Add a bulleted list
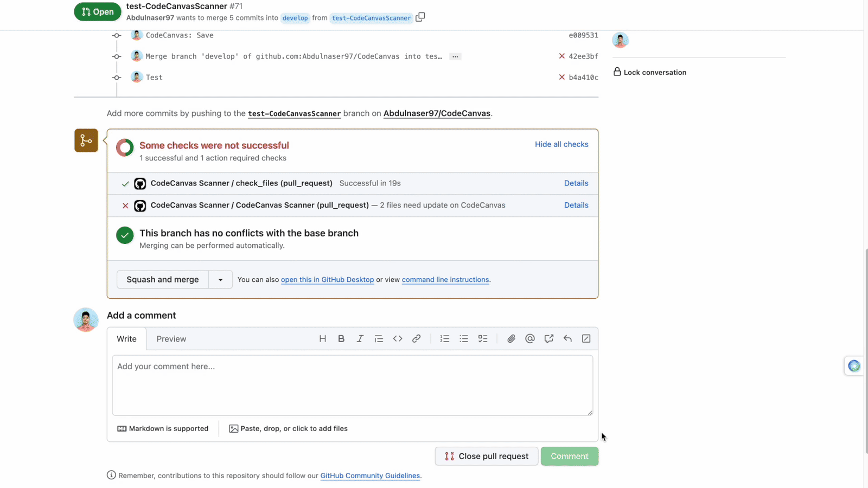This screenshot has width=868, height=488. click(x=464, y=338)
